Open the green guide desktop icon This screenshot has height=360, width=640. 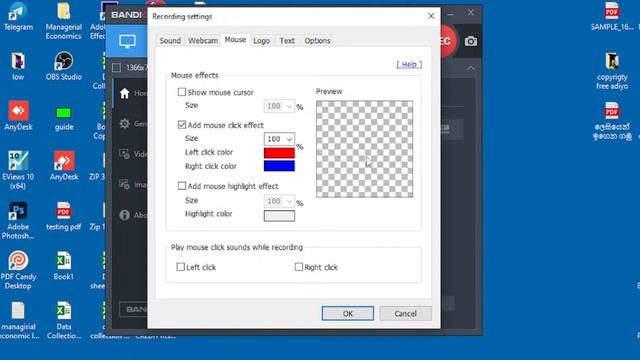[x=64, y=118]
